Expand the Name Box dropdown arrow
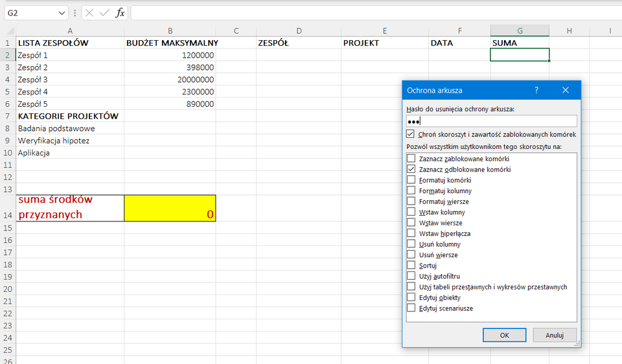Screen dimensions: 622x364 [62, 13]
